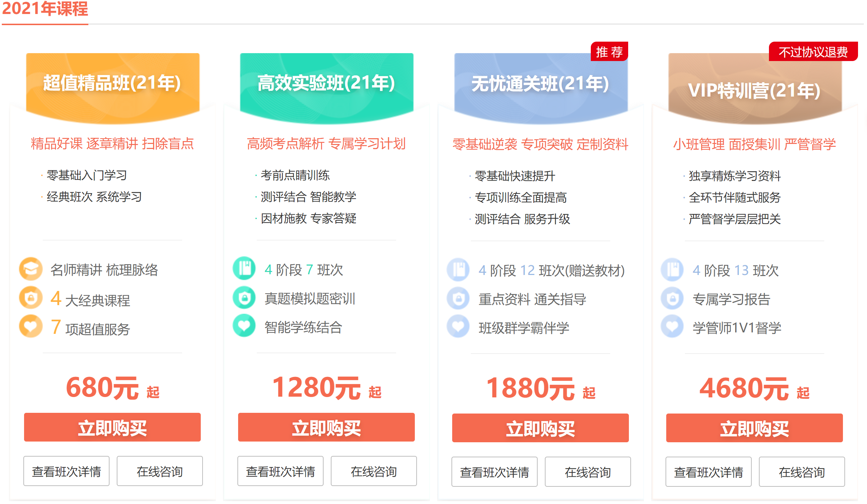Click the orange heart icon
Image resolution: width=867 pixels, height=504 pixels.
coord(31,326)
